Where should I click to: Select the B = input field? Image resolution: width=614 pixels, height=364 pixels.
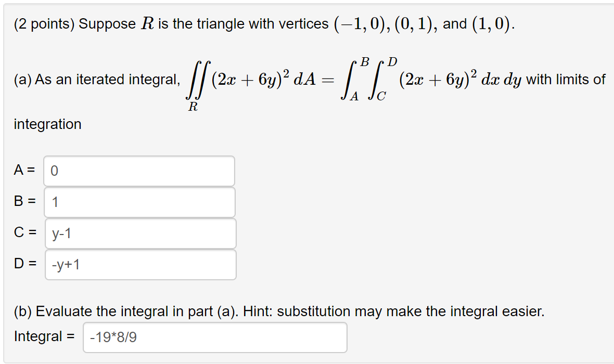pyautogui.click(x=138, y=202)
